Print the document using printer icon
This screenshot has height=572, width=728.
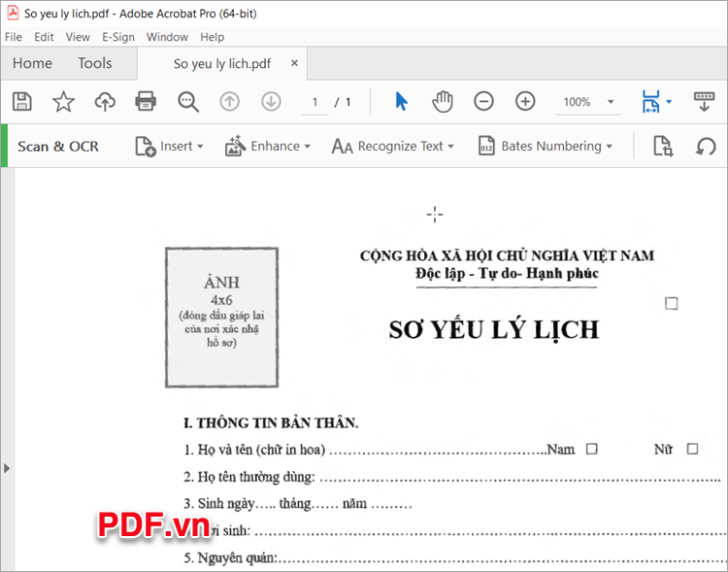(146, 101)
